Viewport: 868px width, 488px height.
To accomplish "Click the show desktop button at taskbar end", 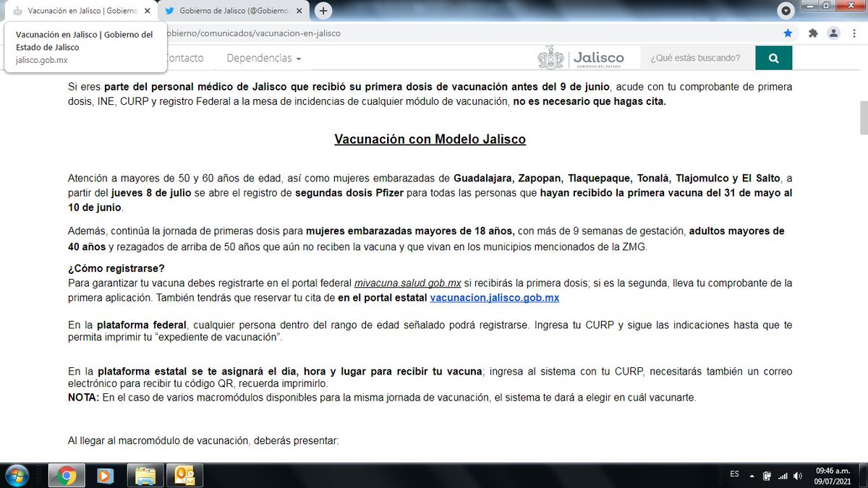I will click(863, 476).
